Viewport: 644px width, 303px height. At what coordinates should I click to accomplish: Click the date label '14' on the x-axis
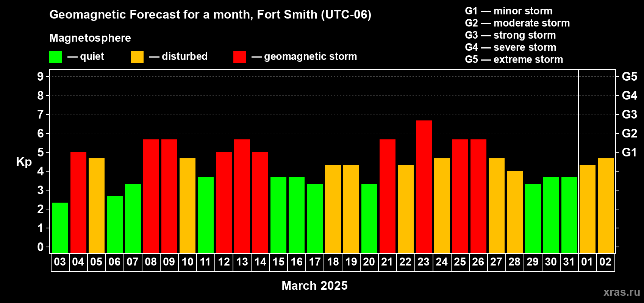pyautogui.click(x=260, y=262)
